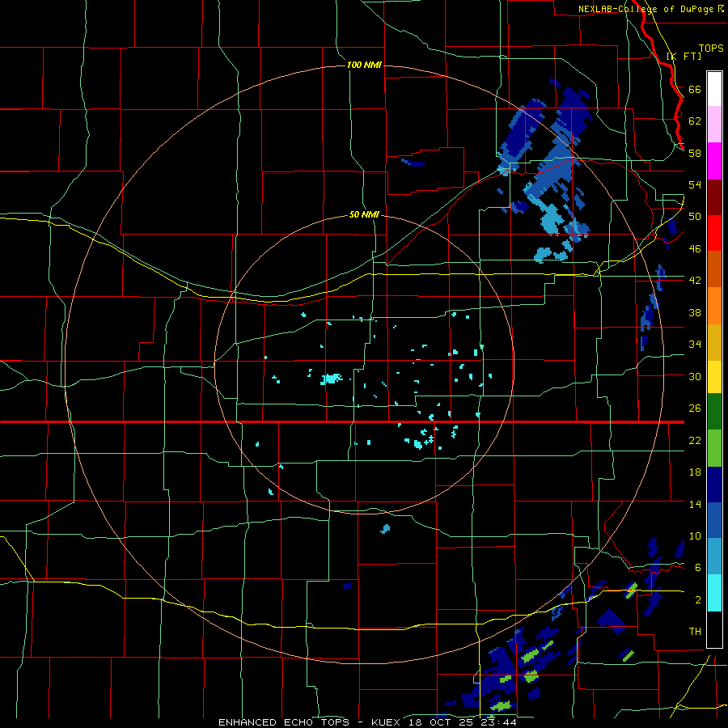Image resolution: width=728 pixels, height=728 pixels.
Task: Click the medium blue legend swatch
Action: (714, 520)
